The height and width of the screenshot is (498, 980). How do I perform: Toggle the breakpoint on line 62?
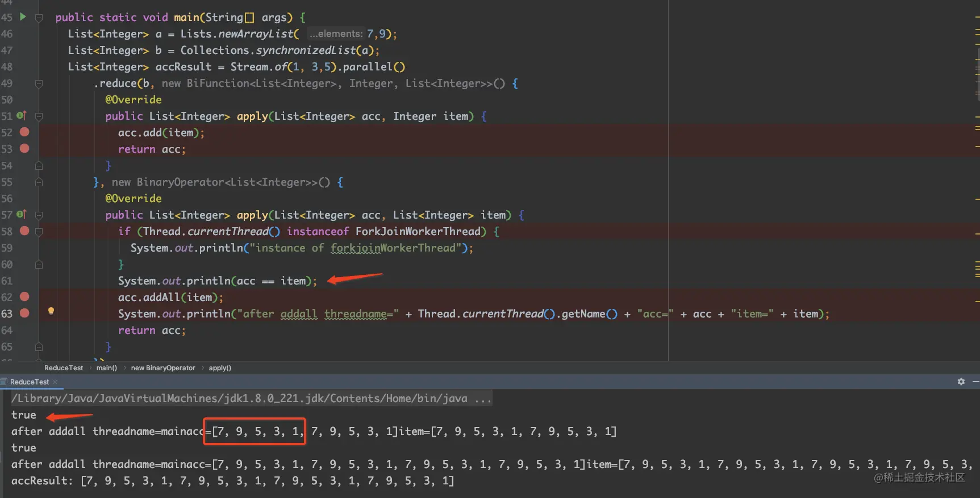pos(24,296)
